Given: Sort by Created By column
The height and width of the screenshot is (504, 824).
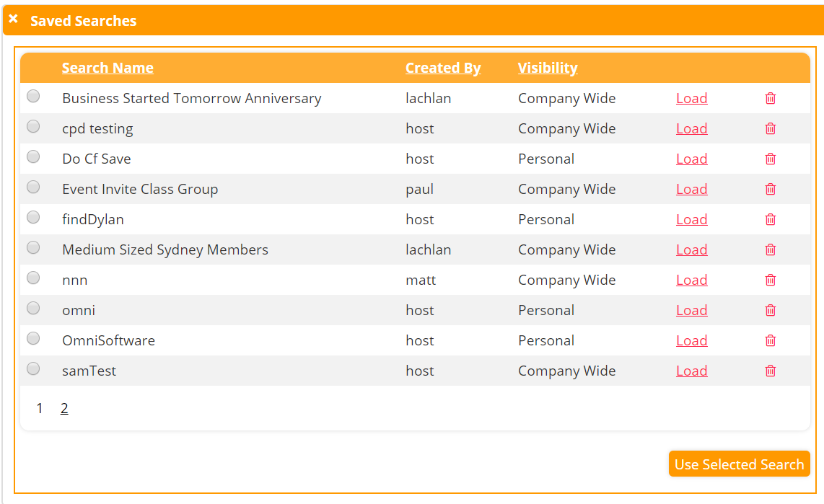Looking at the screenshot, I should point(443,68).
